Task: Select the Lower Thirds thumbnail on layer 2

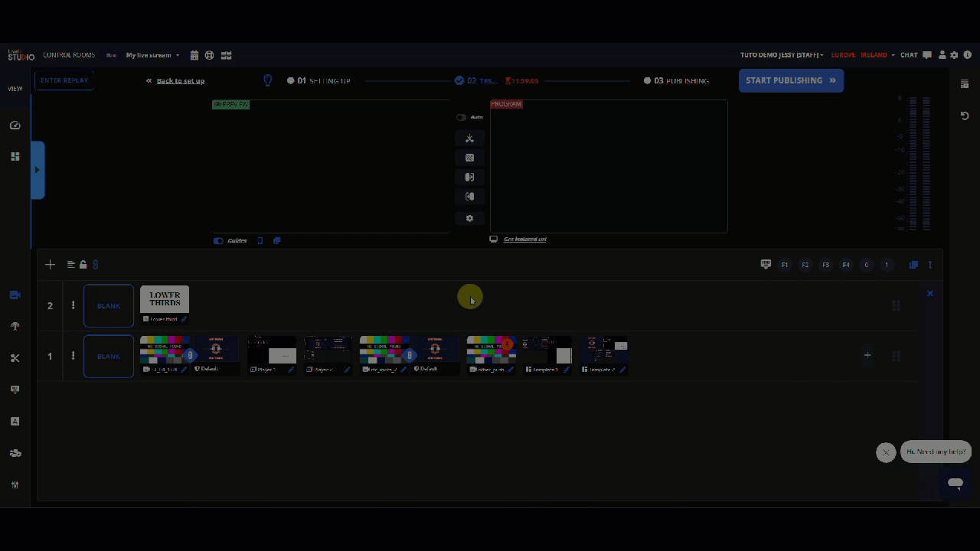Action: click(165, 299)
